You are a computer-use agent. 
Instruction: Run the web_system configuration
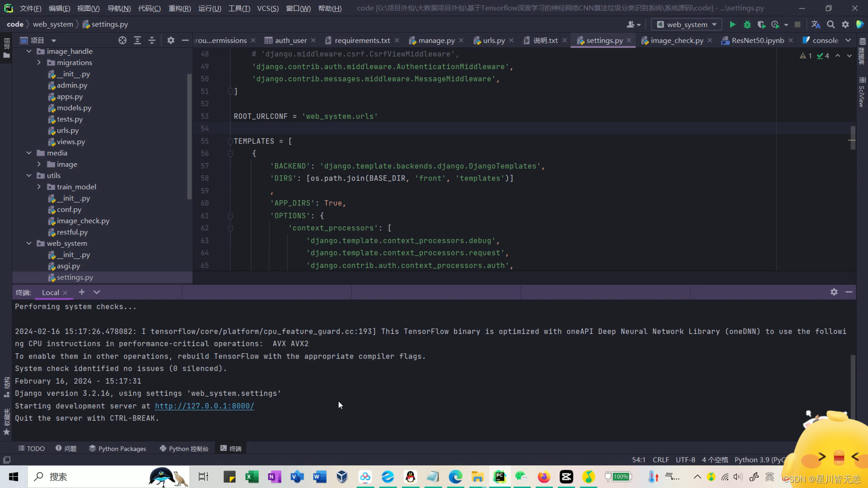point(732,24)
